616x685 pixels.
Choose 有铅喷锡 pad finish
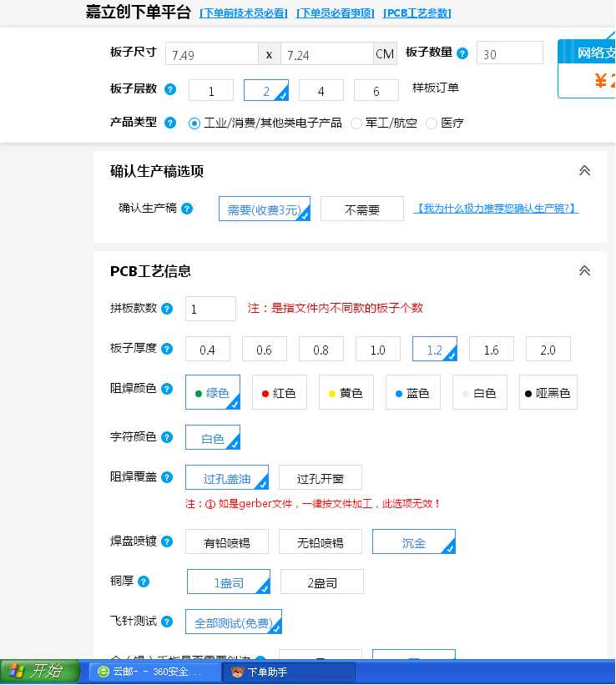(227, 541)
